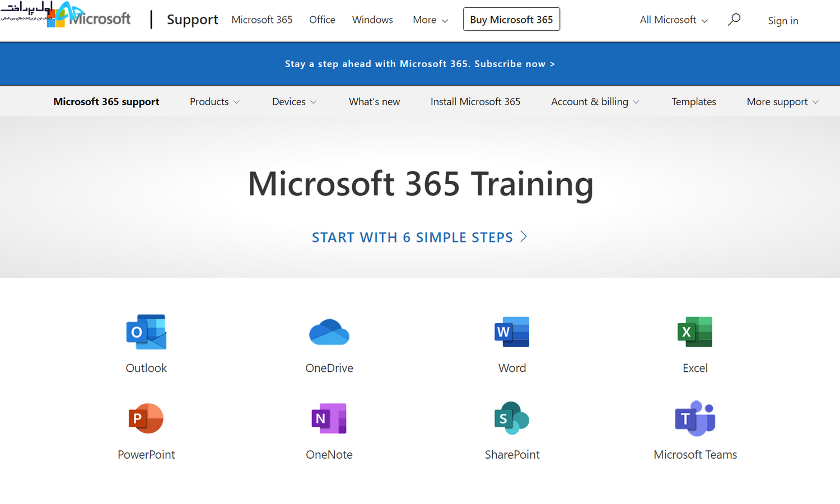Expand the Products dropdown
Image resolution: width=840 pixels, height=504 pixels.
(x=214, y=101)
